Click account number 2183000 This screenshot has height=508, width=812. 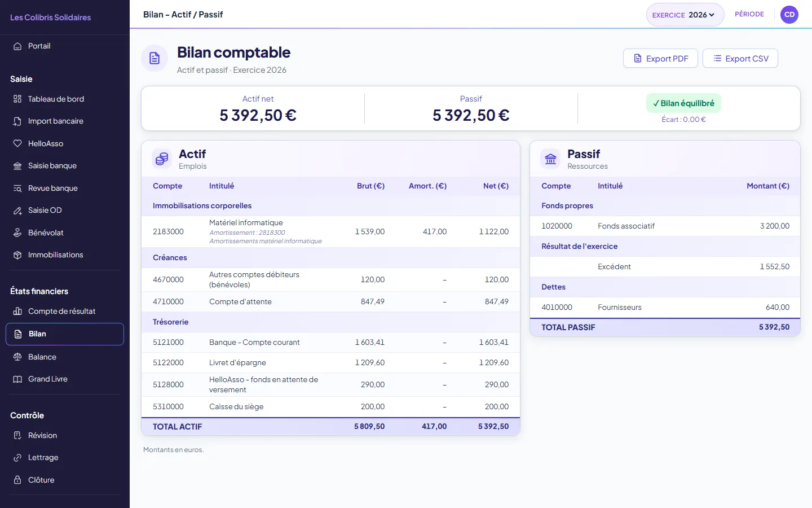(168, 232)
